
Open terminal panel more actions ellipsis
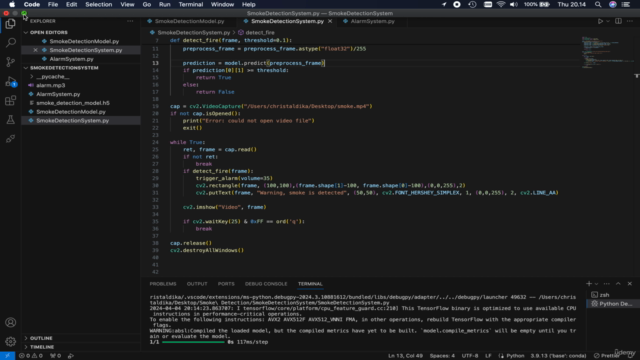click(x=607, y=284)
